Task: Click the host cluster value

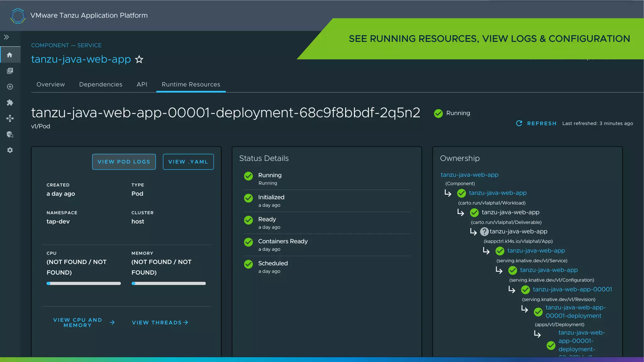Action: [138, 222]
